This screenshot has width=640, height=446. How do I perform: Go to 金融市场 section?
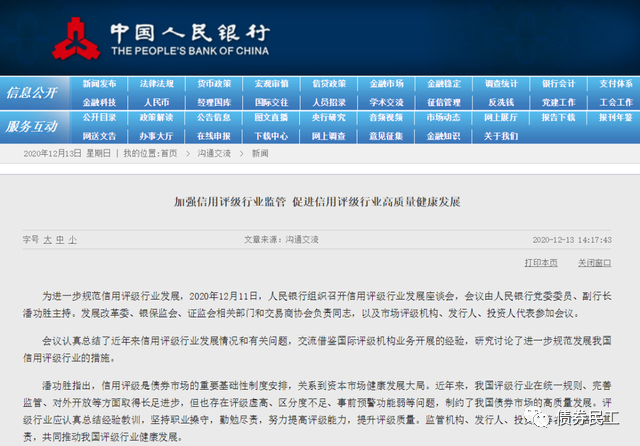click(x=386, y=84)
